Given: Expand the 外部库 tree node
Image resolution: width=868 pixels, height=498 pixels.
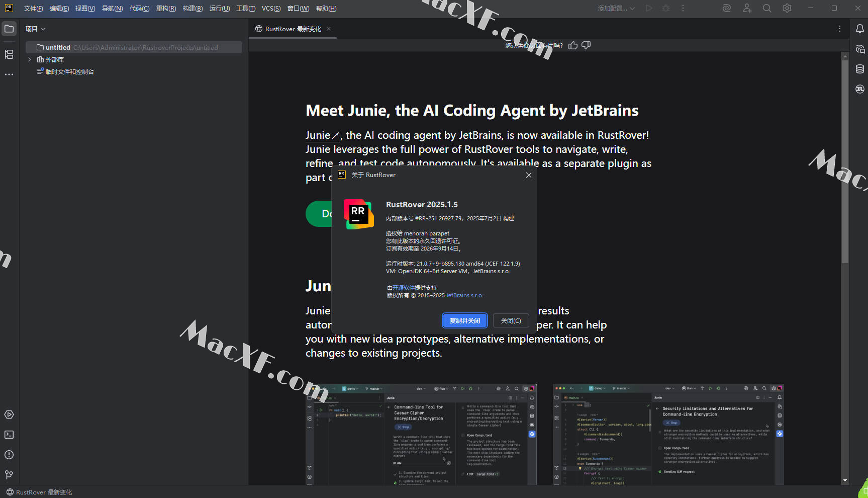Looking at the screenshot, I should (x=30, y=59).
